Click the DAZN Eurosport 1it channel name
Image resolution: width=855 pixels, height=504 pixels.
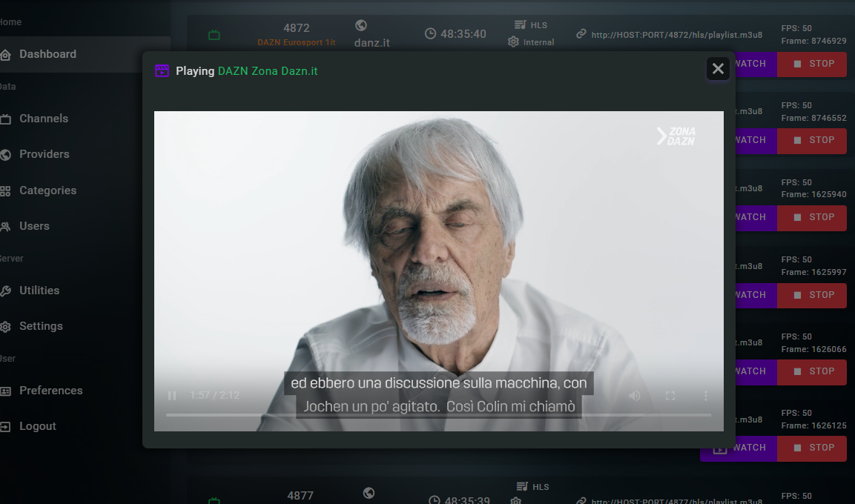click(296, 42)
